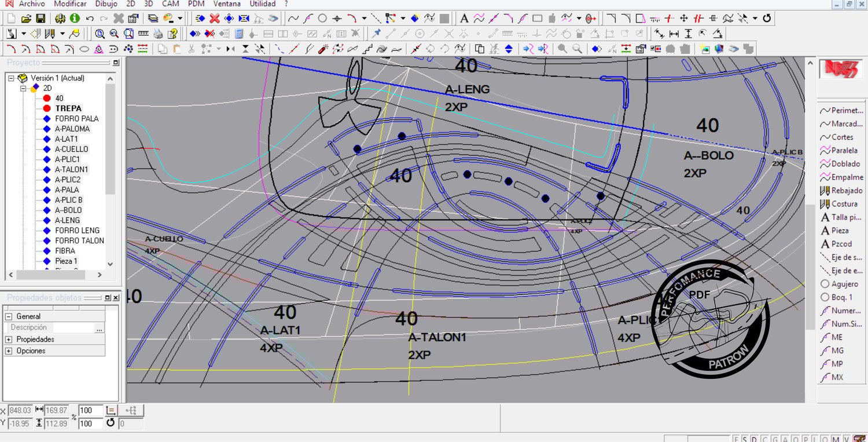This screenshot has width=868, height=442.
Task: Select the Text 'A' tool in toolbar
Action: [464, 19]
